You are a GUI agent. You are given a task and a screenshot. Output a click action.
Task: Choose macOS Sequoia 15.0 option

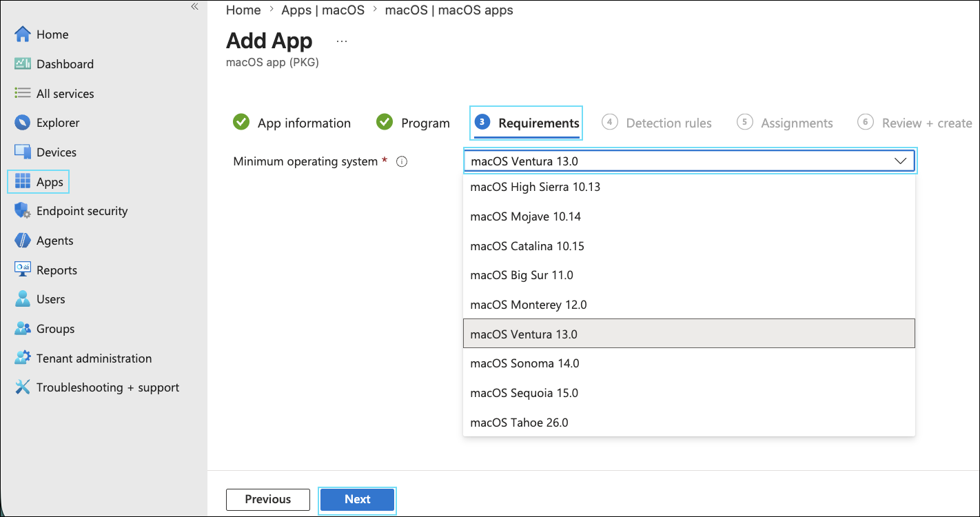(689, 393)
